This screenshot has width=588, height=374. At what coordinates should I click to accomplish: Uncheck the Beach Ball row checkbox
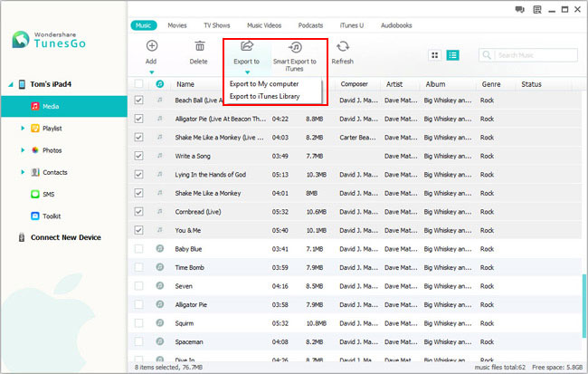[x=138, y=100]
